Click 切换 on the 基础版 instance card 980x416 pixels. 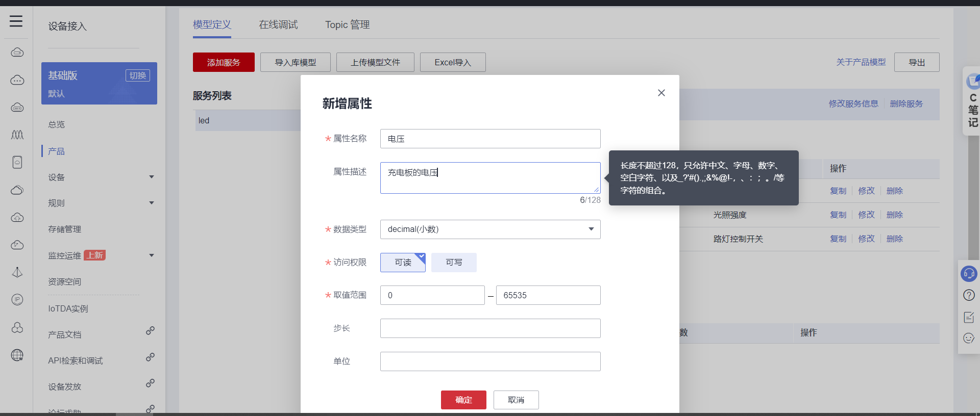point(138,75)
